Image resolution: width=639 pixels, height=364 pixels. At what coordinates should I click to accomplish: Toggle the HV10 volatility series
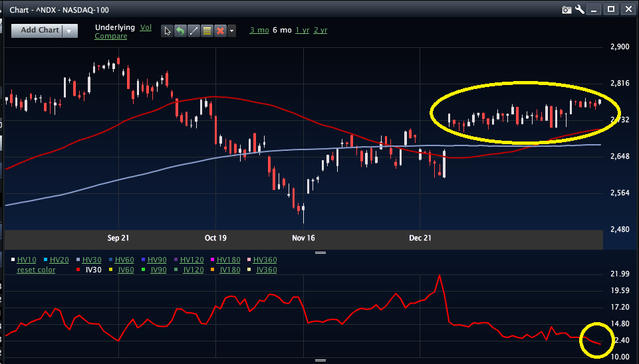[x=27, y=260]
